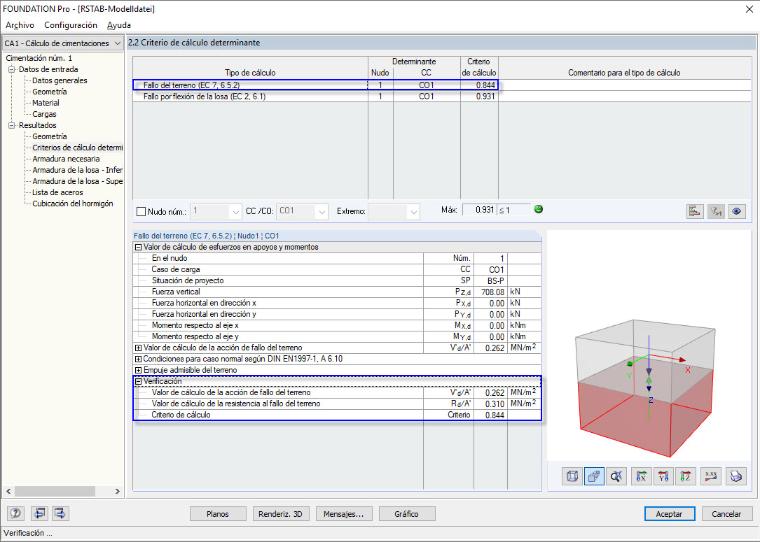Click the Comentario para el tipo de cálculo header
The image size is (760, 542).
pyautogui.click(x=624, y=73)
